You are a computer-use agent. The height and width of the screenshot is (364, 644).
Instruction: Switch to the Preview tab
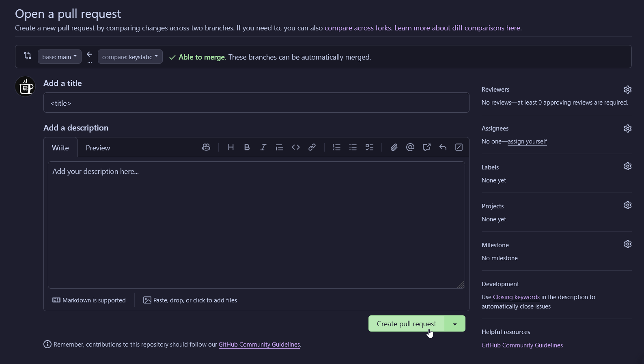point(98,148)
